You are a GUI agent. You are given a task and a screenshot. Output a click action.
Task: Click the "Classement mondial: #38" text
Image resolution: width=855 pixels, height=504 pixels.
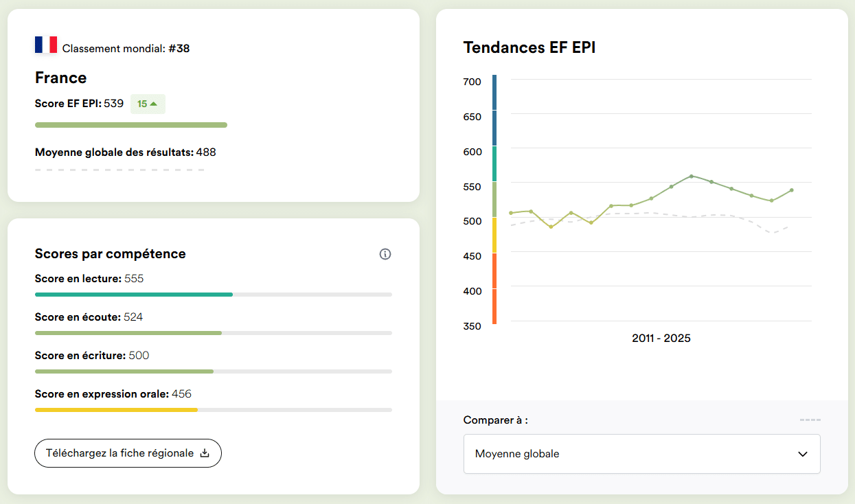pyautogui.click(x=126, y=49)
